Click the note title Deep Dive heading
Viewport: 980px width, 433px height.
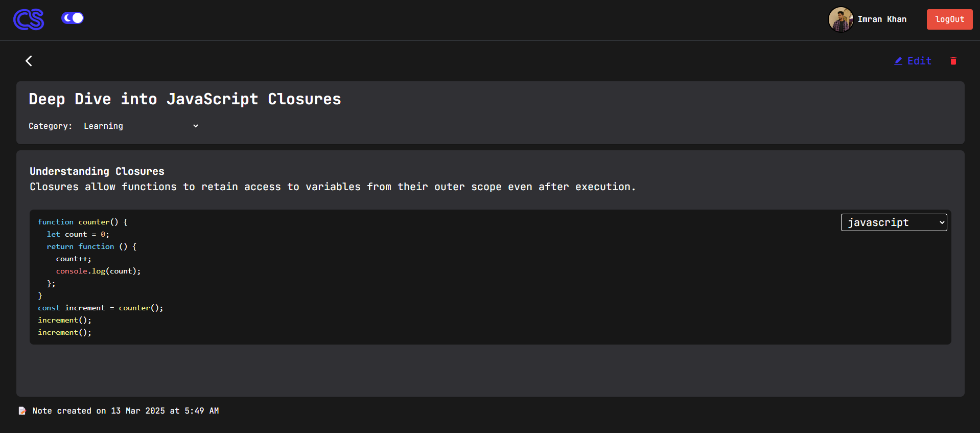185,99
